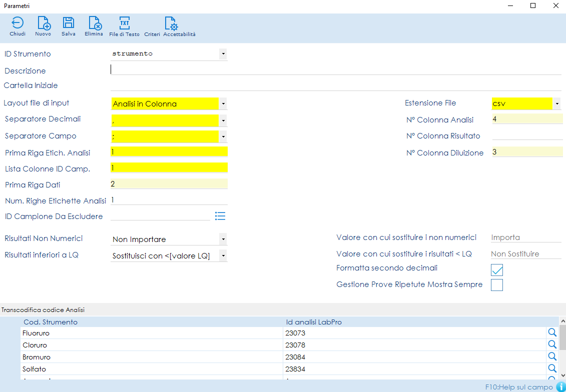Edit the Prima Riga Dati field
This screenshot has width=566, height=392.
point(169,184)
